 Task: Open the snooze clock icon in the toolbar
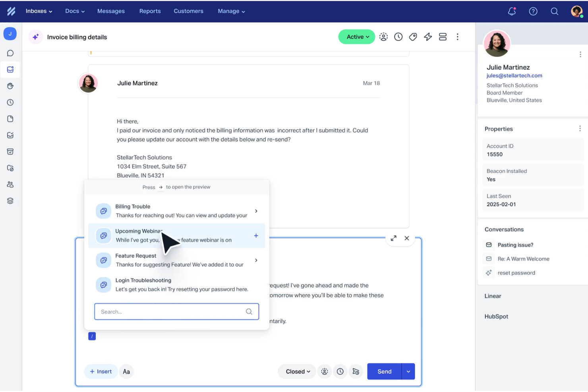398,37
